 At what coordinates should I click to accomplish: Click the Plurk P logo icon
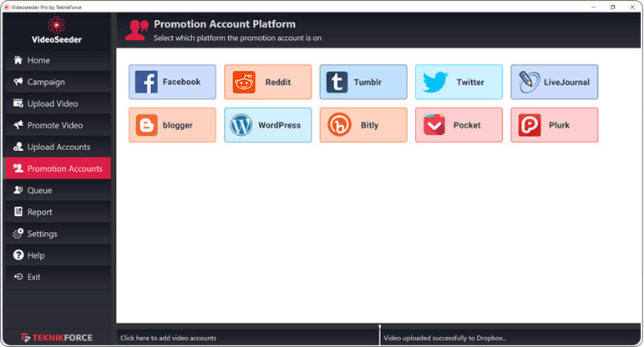(x=530, y=125)
